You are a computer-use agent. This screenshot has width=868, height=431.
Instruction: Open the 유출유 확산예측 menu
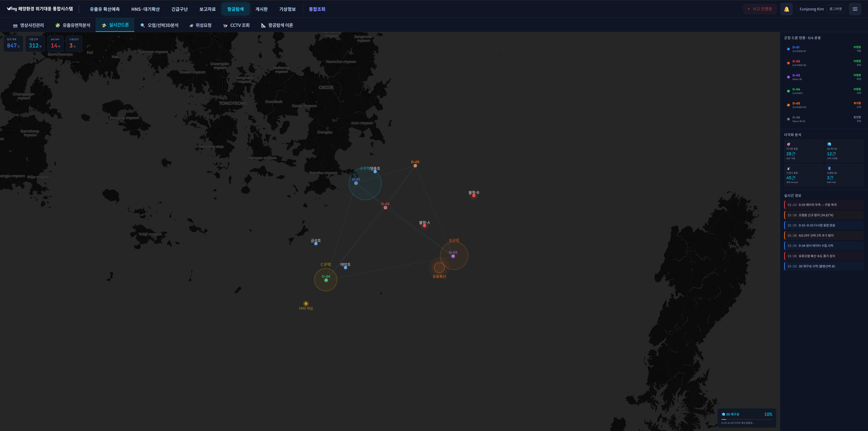coord(104,9)
